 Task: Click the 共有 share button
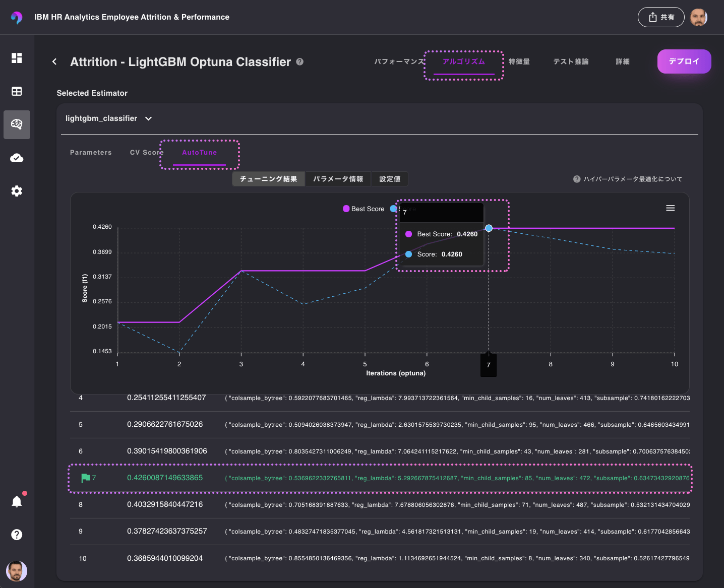click(x=660, y=17)
